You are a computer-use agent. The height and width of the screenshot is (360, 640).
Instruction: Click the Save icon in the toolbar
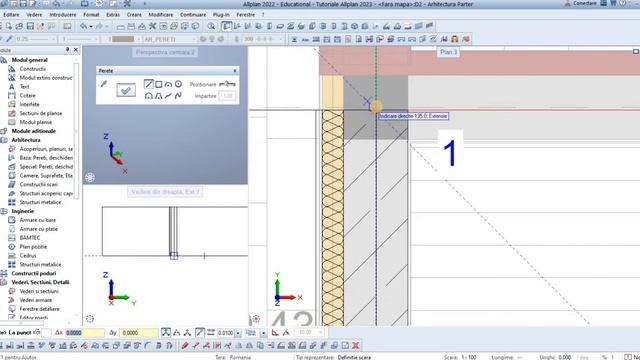pos(30,27)
